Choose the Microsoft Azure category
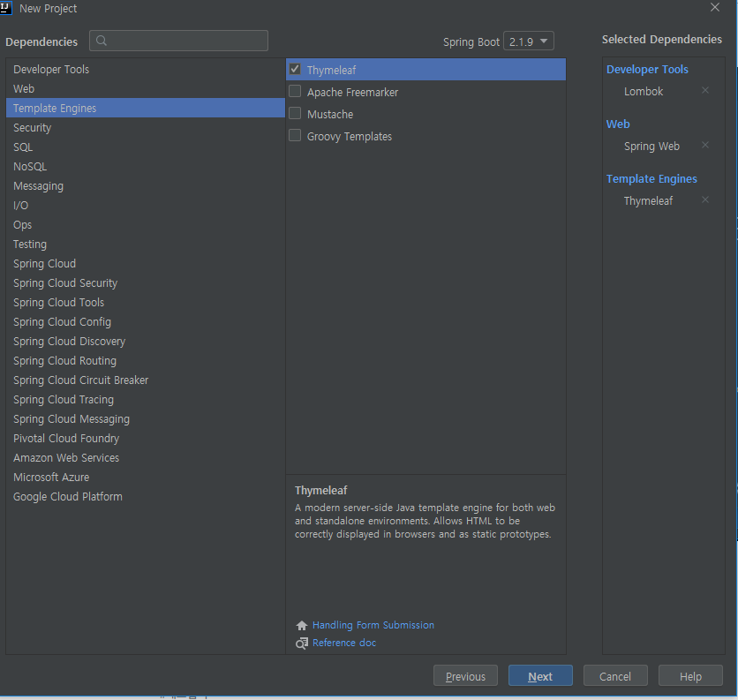The height and width of the screenshot is (700, 738). point(146,477)
